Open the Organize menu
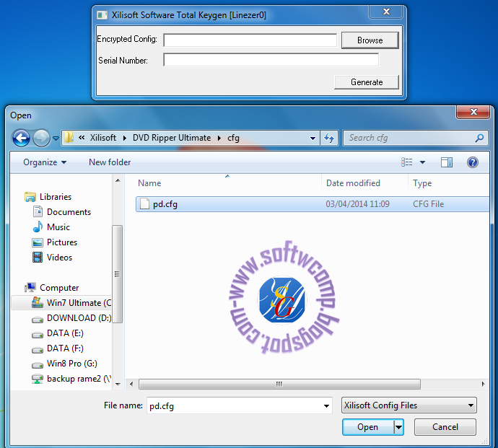The height and width of the screenshot is (448, 498). point(45,162)
